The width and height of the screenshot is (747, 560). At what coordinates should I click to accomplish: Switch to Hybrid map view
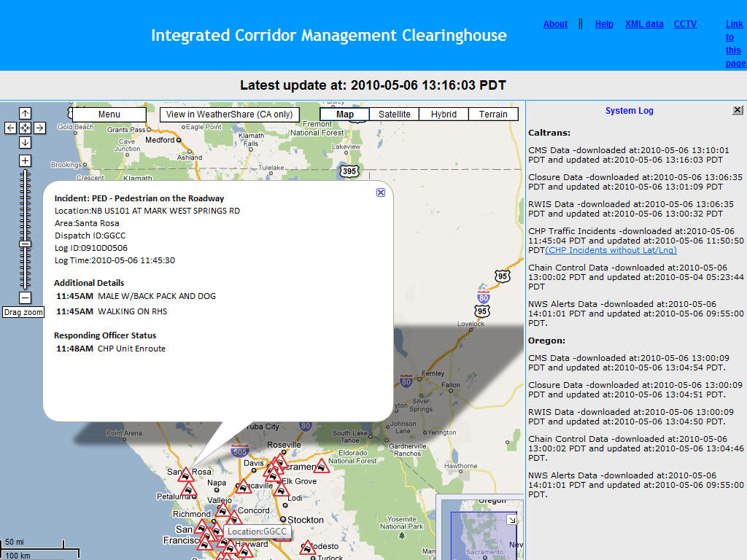(x=444, y=114)
